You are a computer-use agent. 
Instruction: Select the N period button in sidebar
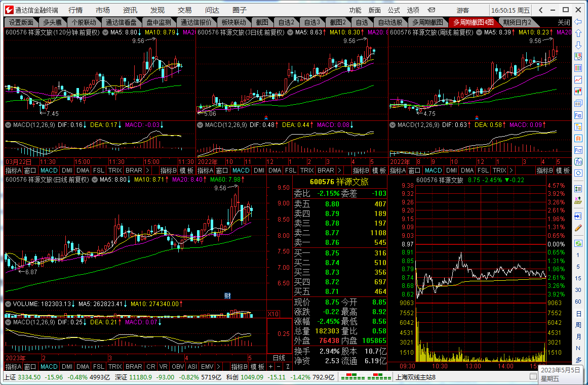point(578,348)
